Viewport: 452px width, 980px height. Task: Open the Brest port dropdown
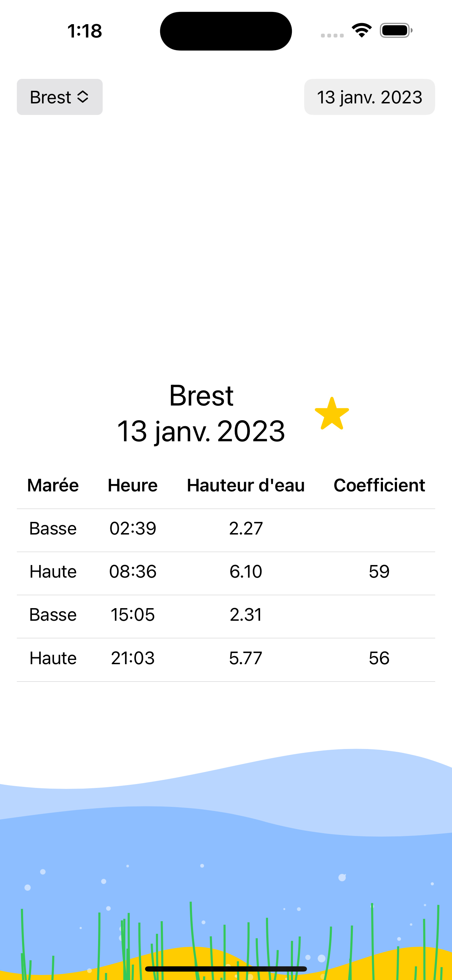60,97
